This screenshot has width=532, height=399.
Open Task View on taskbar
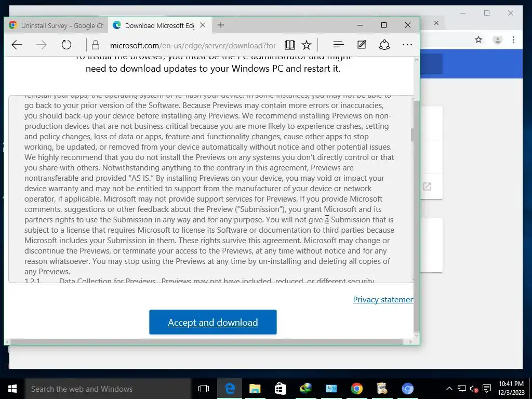point(204,389)
